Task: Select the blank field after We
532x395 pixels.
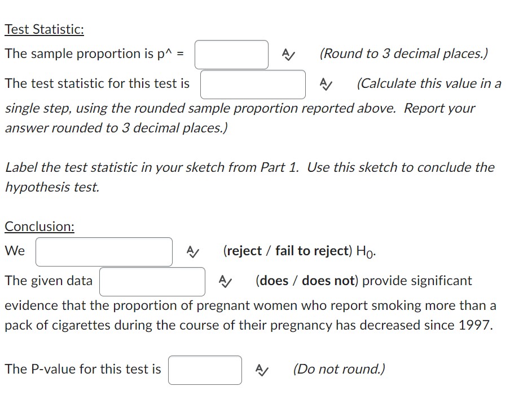Action: tap(104, 251)
